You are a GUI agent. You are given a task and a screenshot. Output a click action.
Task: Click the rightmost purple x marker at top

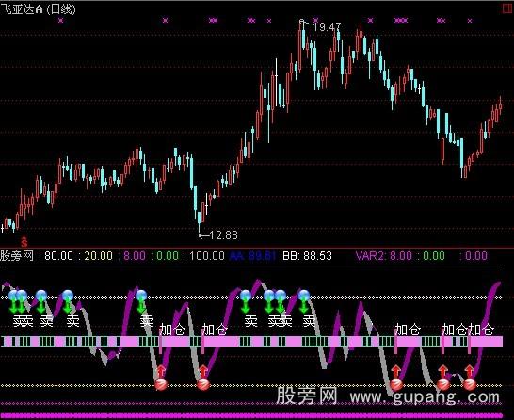pyautogui.click(x=470, y=21)
